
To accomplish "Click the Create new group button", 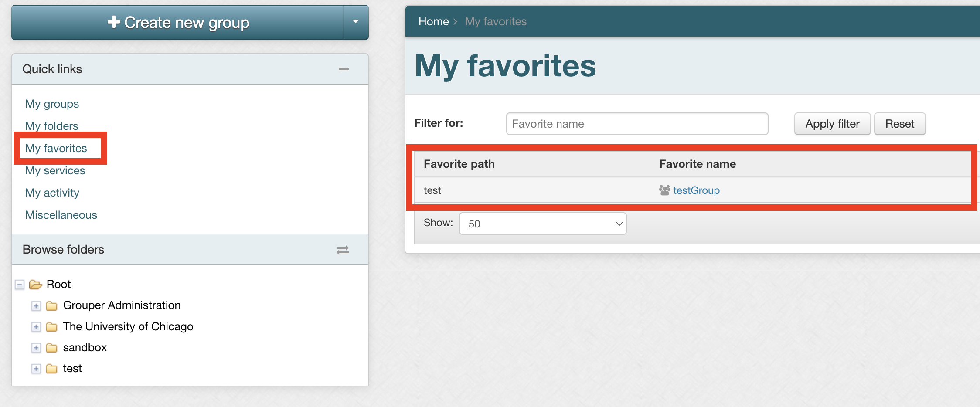I will (178, 22).
